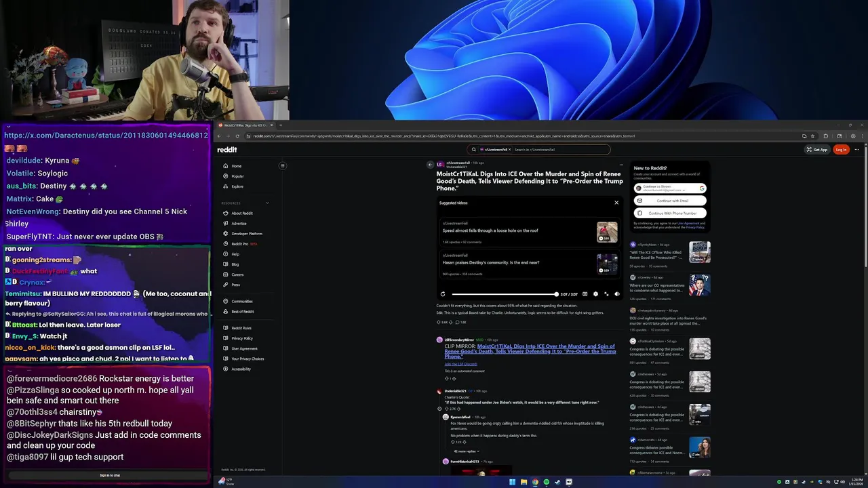
Task: Remove r/LivestreamFail search filter chip
Action: [509, 150]
